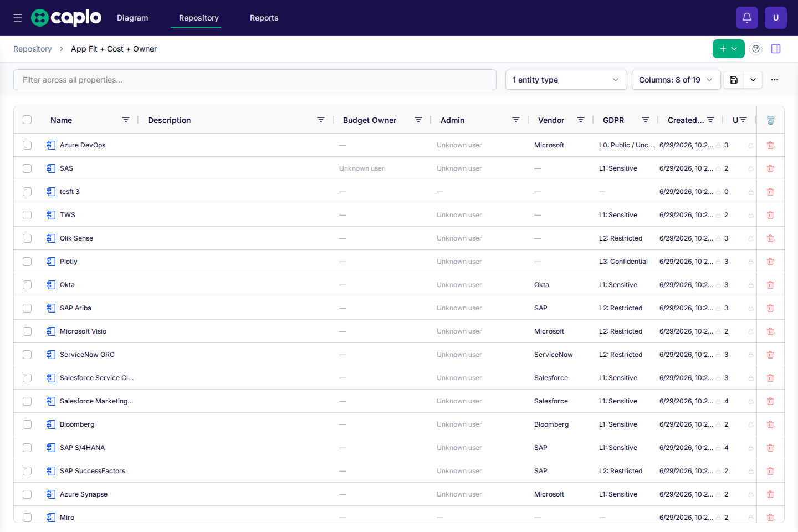
Task: Toggle the select-all checkbox in header
Action: tap(27, 120)
